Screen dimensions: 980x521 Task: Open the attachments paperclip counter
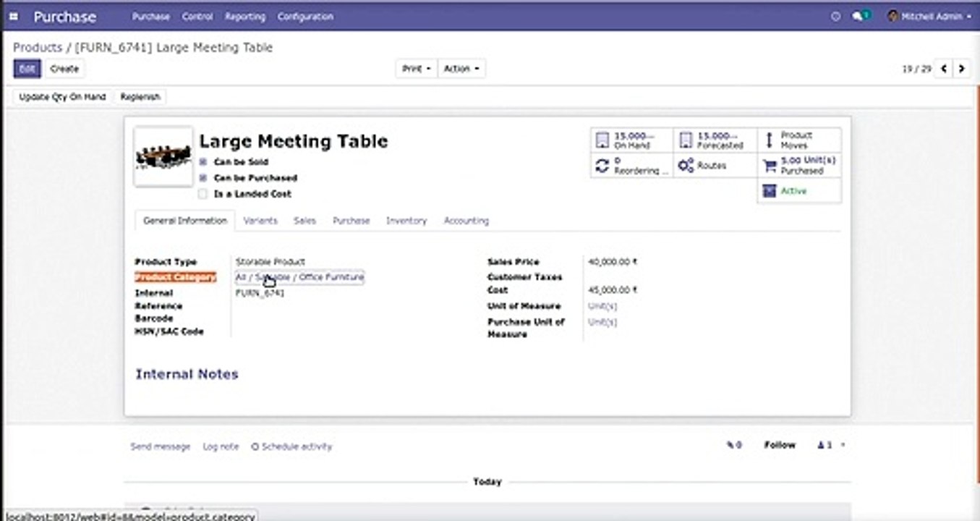click(734, 446)
